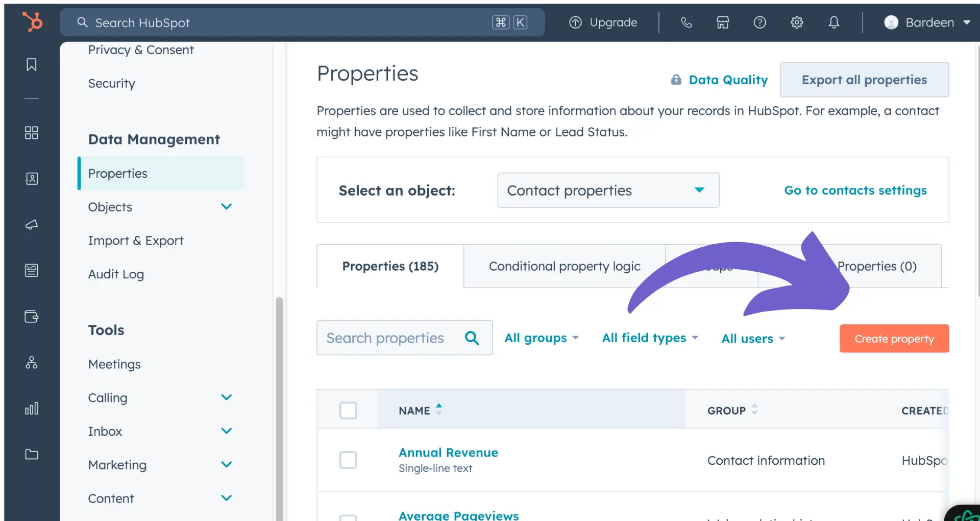Screen dimensions: 980x521
Task: Open Reporting bar chart icon in left rail
Action: (x=32, y=409)
